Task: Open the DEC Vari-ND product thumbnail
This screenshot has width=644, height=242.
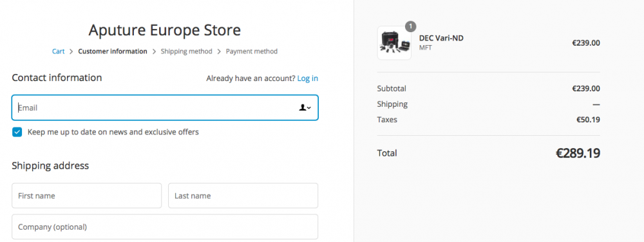Action: pyautogui.click(x=394, y=43)
